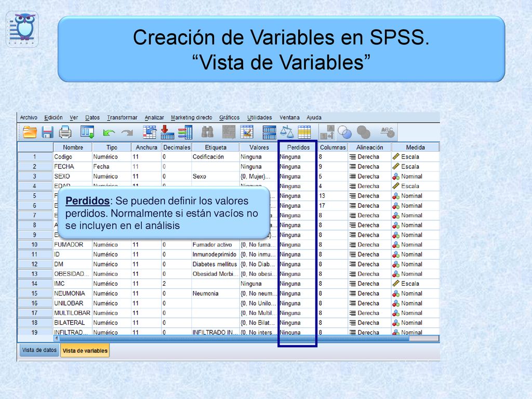Click the columns cell 13
Viewport: 532px width, 399px height.
tap(332, 196)
